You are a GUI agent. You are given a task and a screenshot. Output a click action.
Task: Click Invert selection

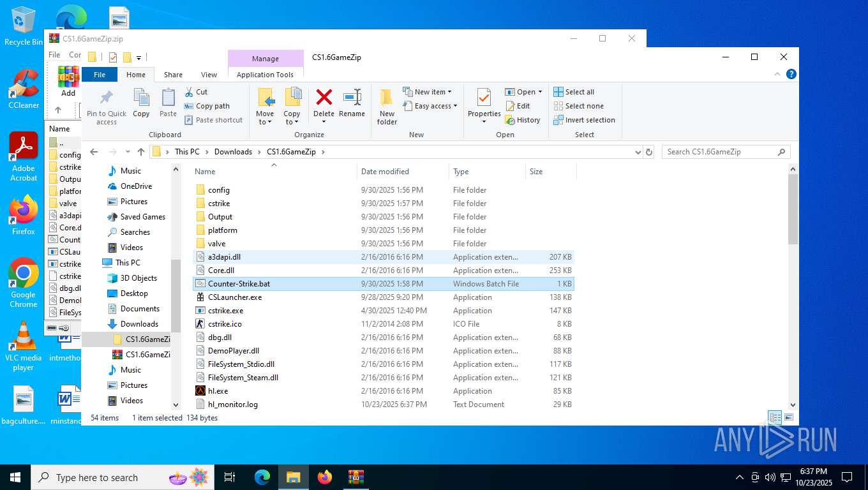pyautogui.click(x=584, y=120)
